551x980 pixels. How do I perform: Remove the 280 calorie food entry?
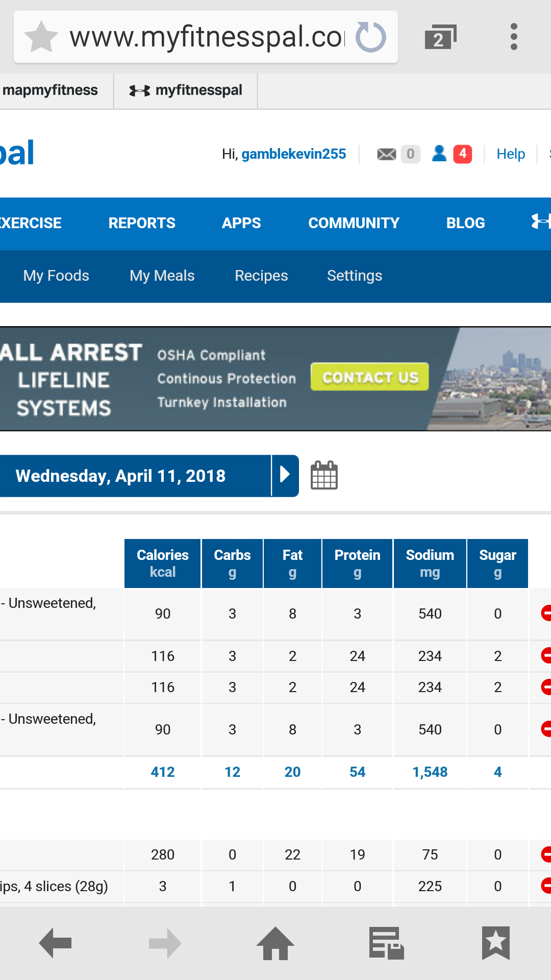point(546,854)
